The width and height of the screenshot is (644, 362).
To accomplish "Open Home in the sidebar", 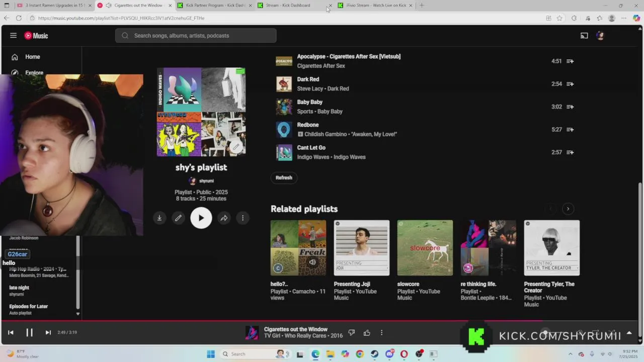I will [x=32, y=57].
